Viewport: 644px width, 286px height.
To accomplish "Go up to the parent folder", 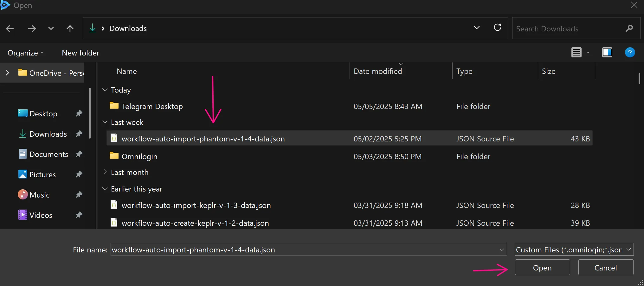I will coord(70,29).
